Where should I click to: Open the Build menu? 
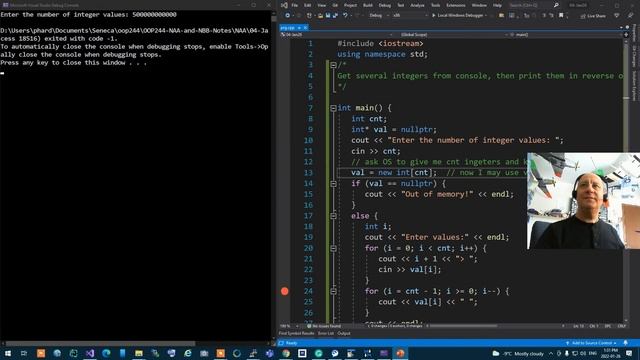[368, 5]
